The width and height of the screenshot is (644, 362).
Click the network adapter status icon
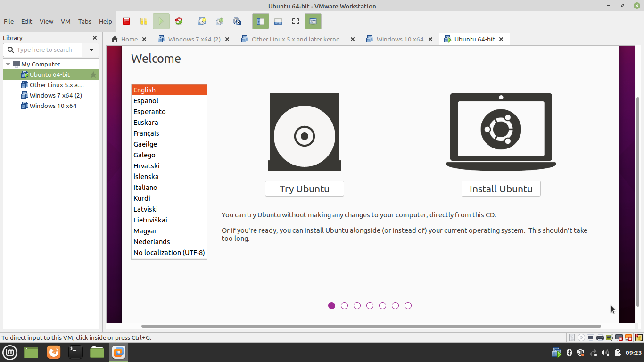click(x=591, y=337)
